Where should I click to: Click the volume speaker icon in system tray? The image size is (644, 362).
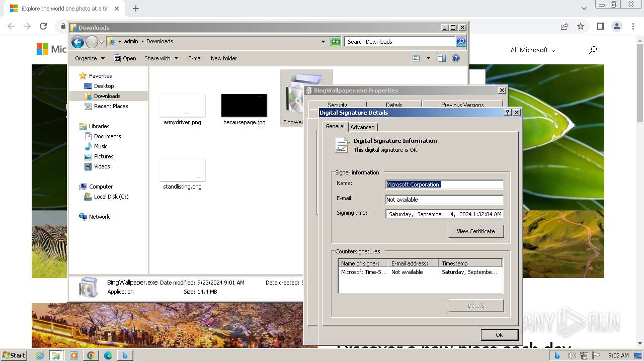click(572, 355)
